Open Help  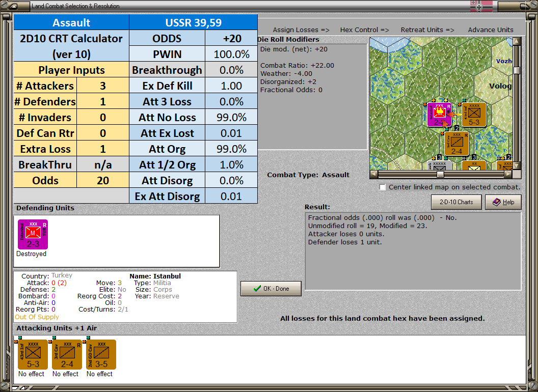coord(503,202)
